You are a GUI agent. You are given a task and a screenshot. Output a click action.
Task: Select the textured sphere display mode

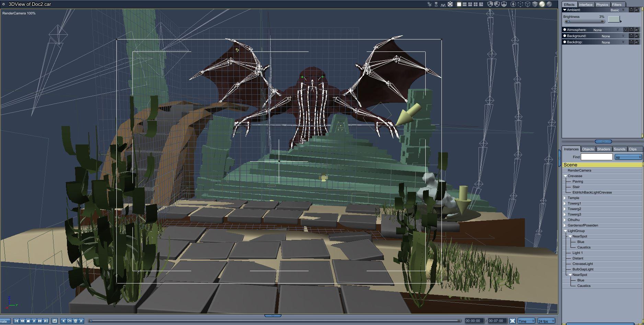pyautogui.click(x=549, y=4)
